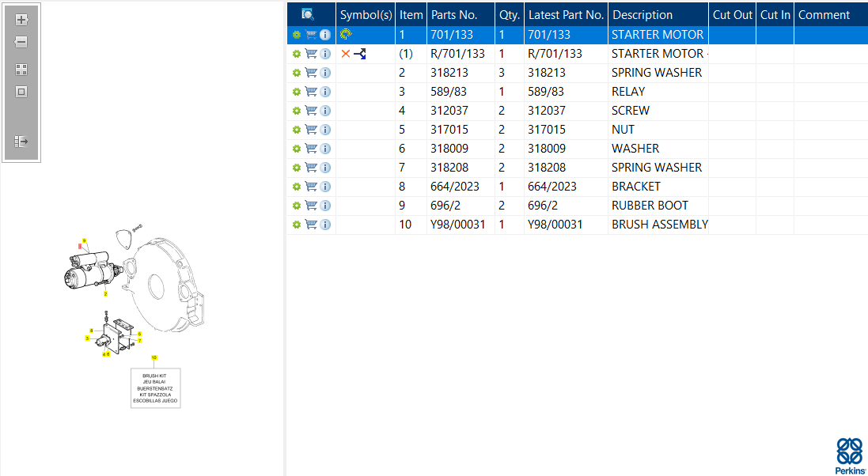Select part number 318009 WASHER

click(578, 149)
